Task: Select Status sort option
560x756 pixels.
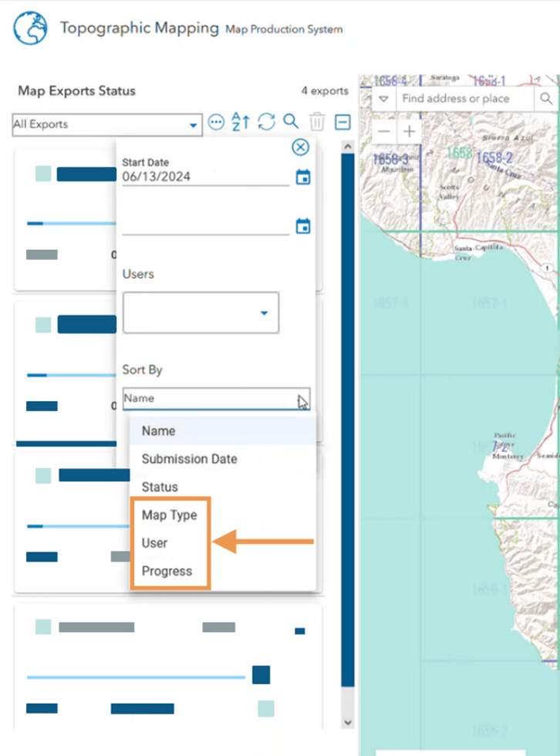Action: 223,487
